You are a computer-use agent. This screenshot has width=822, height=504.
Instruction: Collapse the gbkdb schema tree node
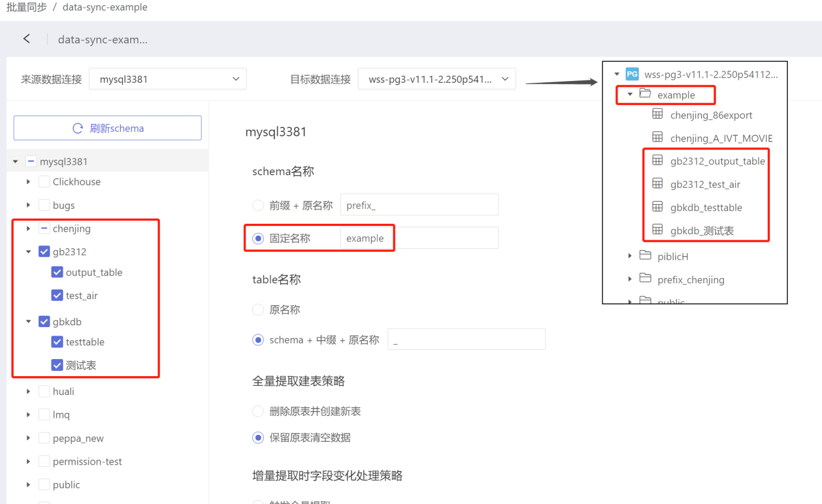click(x=28, y=322)
